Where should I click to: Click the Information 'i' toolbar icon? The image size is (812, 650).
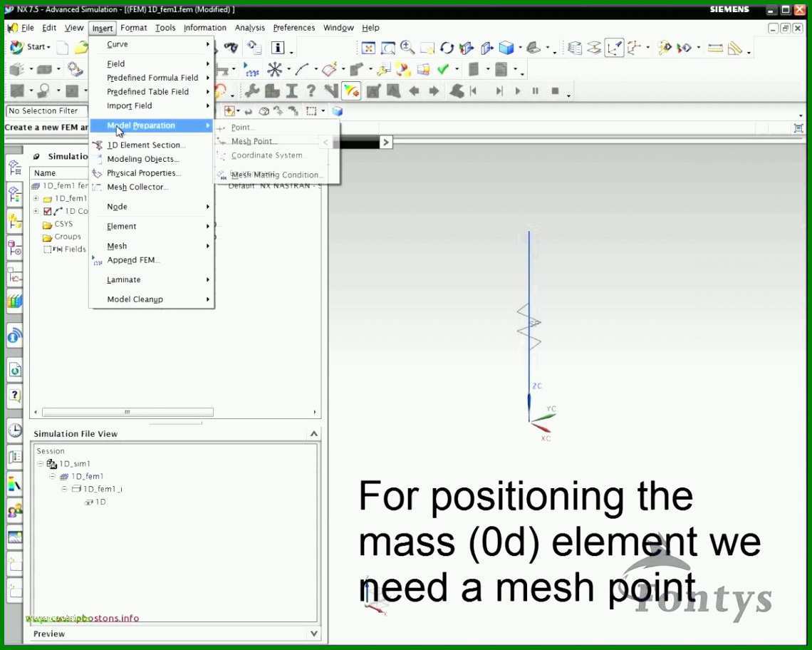(278, 48)
